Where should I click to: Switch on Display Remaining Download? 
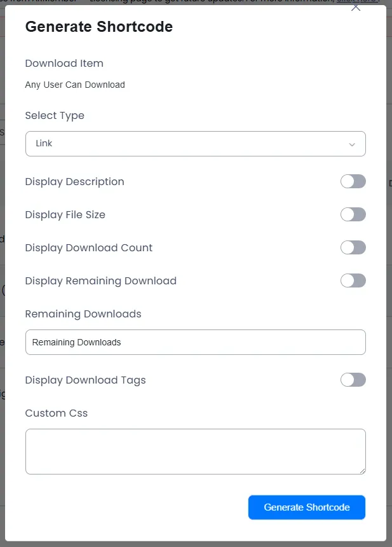353,280
